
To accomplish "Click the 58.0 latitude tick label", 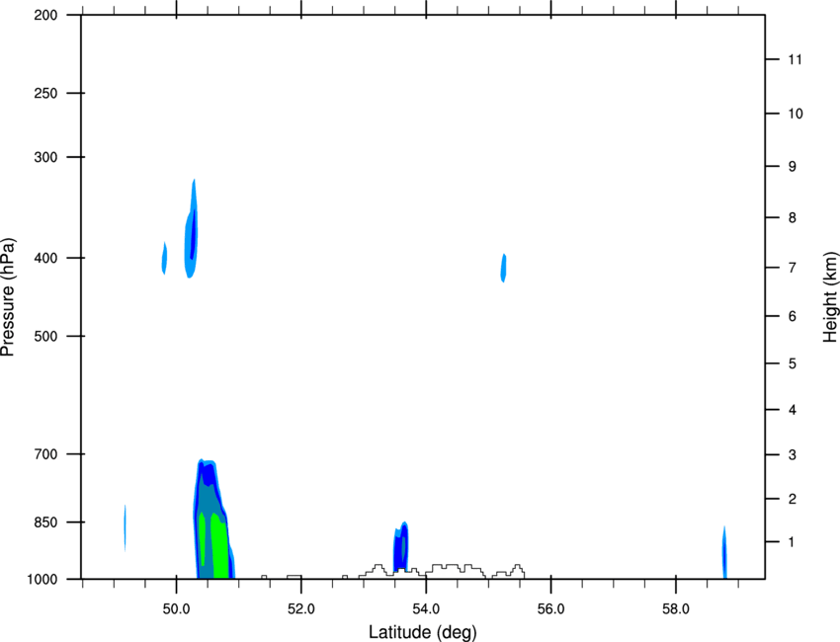I will (x=676, y=609).
